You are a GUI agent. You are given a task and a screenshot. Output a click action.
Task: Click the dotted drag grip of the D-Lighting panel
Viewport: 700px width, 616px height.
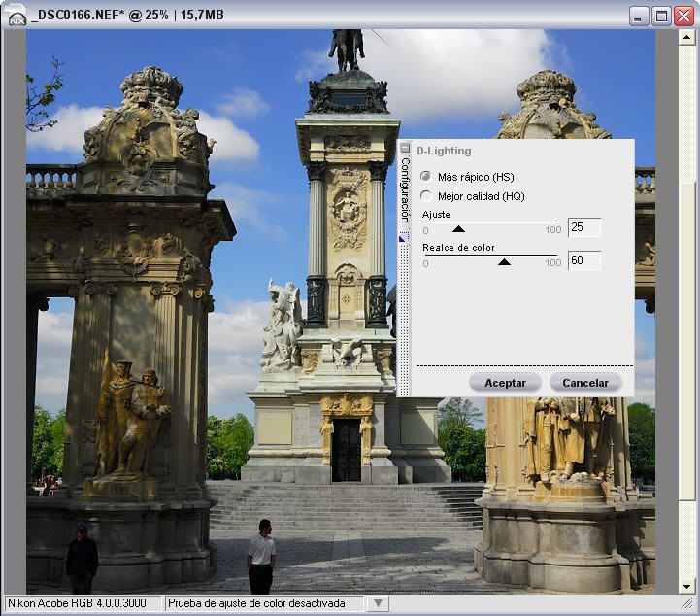[x=404, y=320]
